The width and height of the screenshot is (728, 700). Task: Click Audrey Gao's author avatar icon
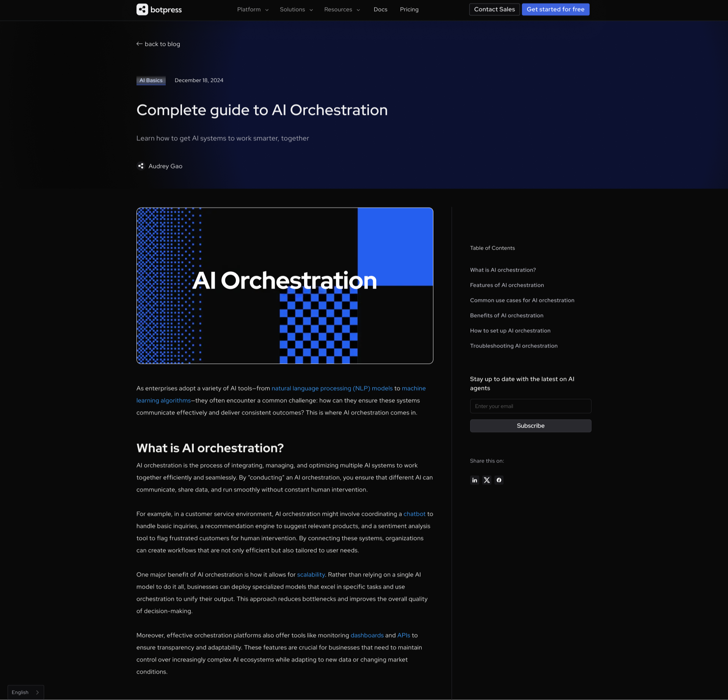coord(141,166)
